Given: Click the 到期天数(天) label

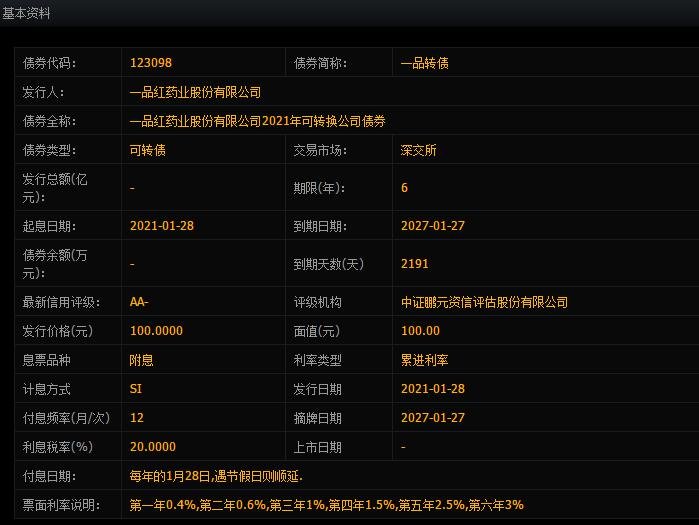Looking at the screenshot, I should tap(329, 264).
